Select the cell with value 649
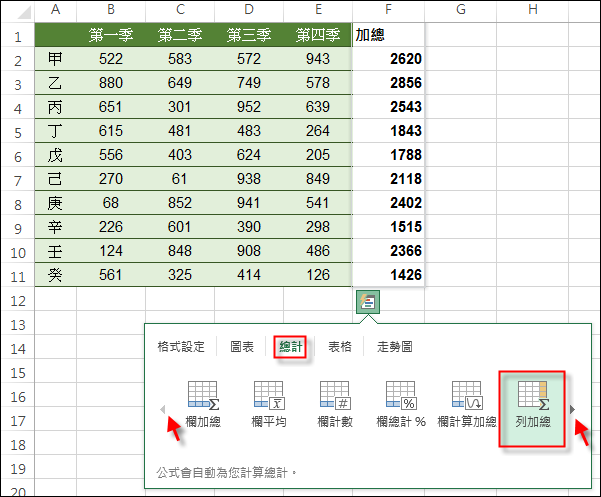The width and height of the screenshot is (601, 497). pyautogui.click(x=180, y=83)
